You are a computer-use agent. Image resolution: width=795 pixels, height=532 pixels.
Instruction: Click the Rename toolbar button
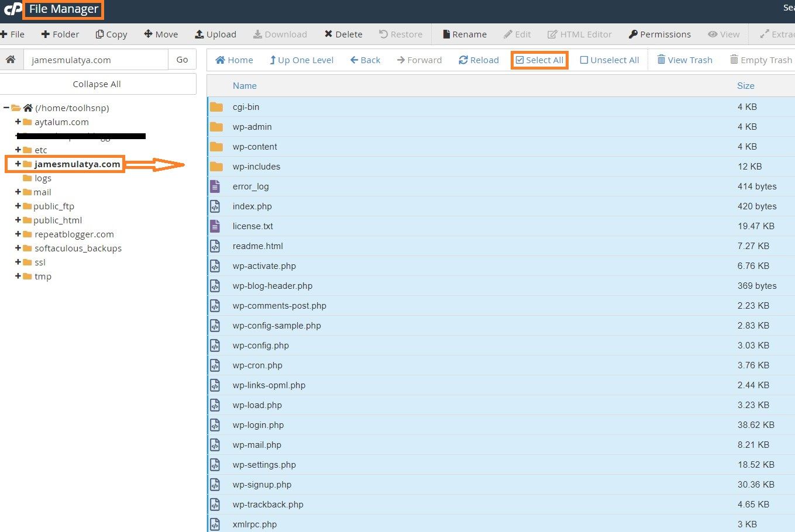[464, 34]
